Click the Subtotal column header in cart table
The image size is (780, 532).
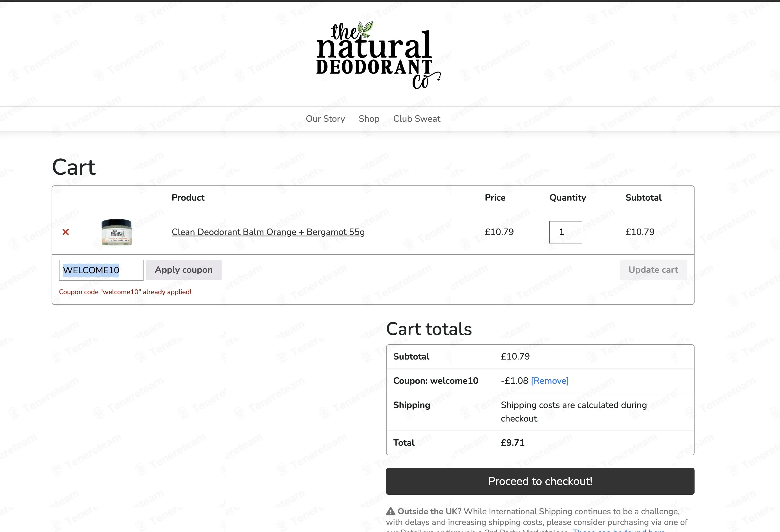coord(644,198)
